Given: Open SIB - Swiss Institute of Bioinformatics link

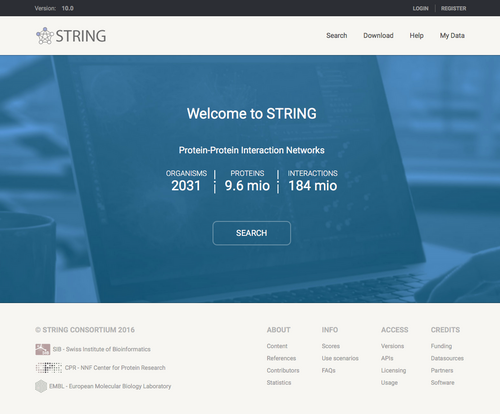Looking at the screenshot, I should point(102,349).
